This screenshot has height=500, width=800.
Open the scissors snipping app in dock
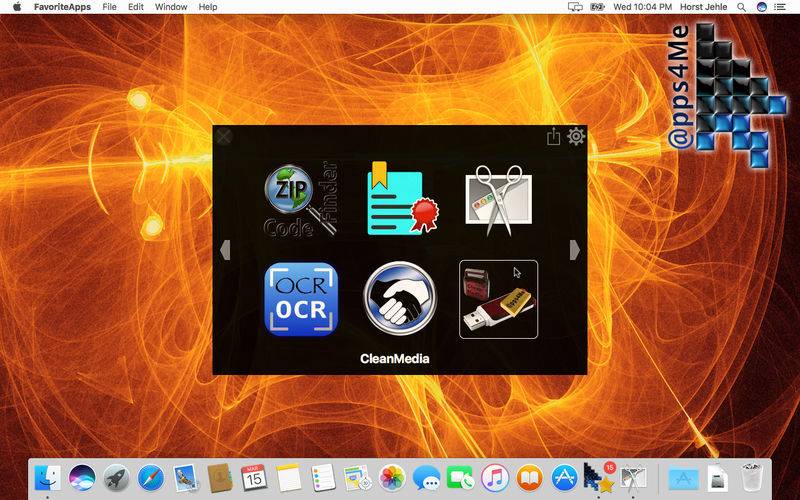[x=633, y=478]
